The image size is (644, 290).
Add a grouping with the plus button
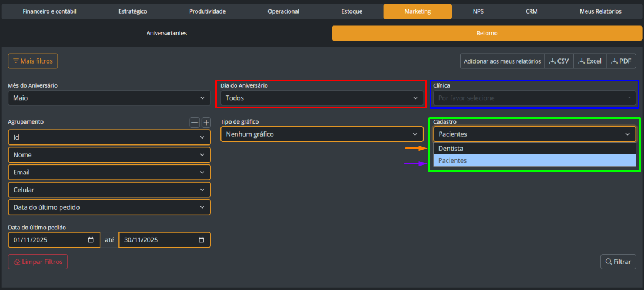pyautogui.click(x=206, y=123)
